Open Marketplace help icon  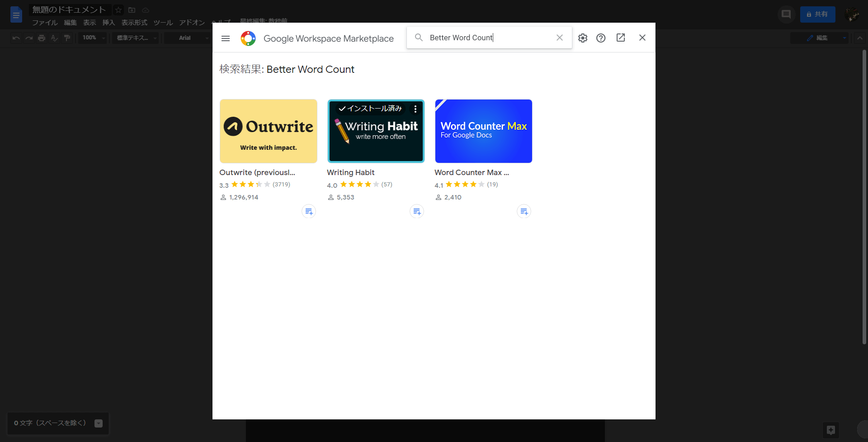[x=601, y=38]
